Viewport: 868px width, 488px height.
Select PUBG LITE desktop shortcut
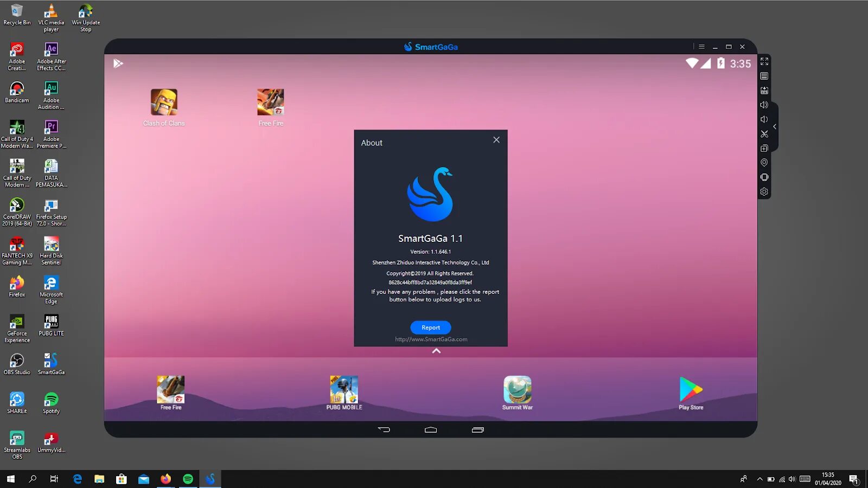51,325
